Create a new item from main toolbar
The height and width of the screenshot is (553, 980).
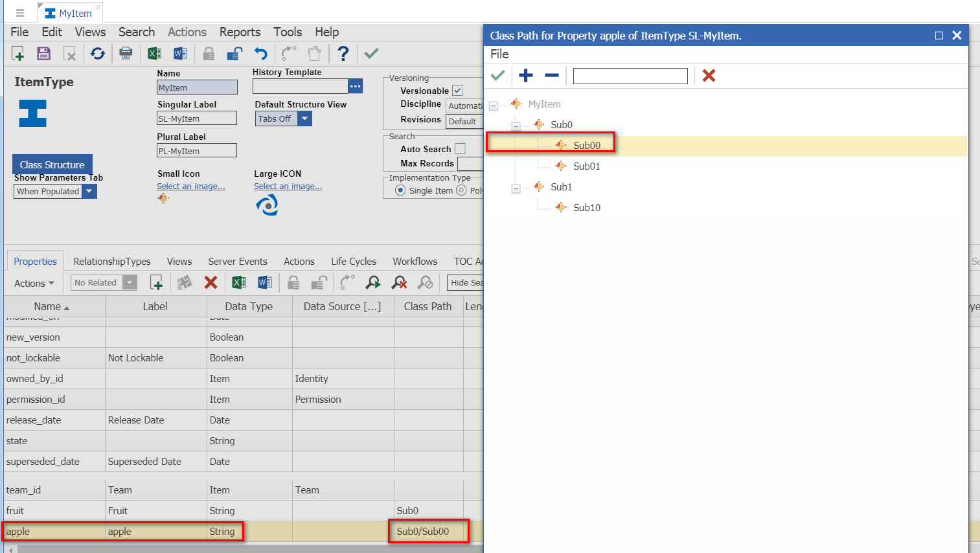click(18, 54)
